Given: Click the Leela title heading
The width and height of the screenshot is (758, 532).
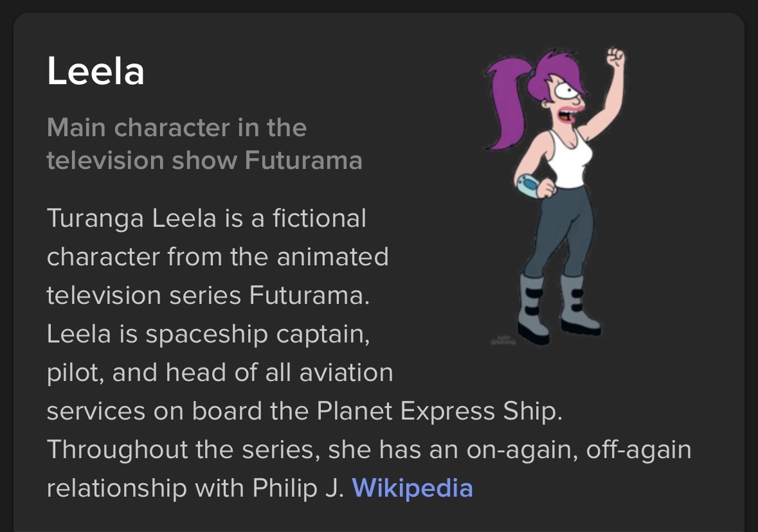Looking at the screenshot, I should click(96, 71).
